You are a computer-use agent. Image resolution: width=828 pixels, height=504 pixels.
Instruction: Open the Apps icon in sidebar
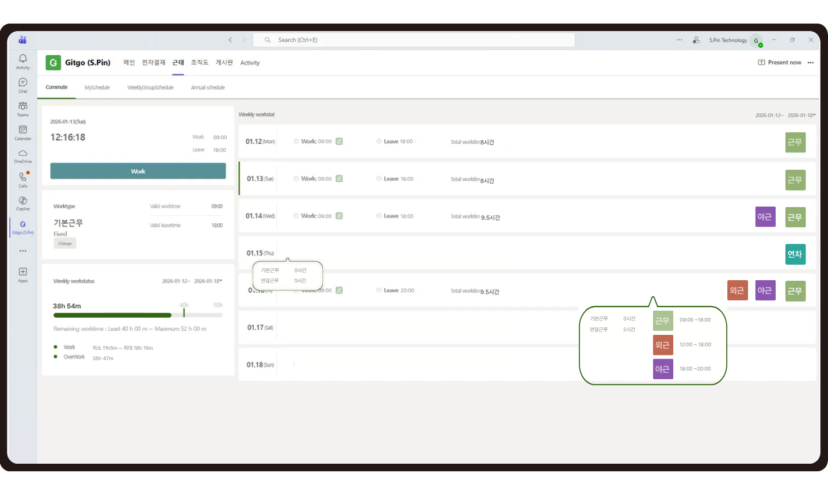tap(23, 274)
